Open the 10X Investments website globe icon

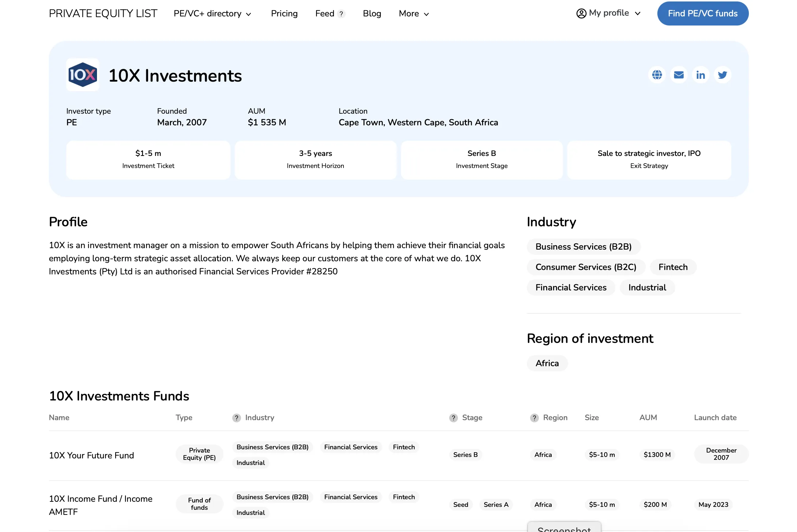point(657,75)
